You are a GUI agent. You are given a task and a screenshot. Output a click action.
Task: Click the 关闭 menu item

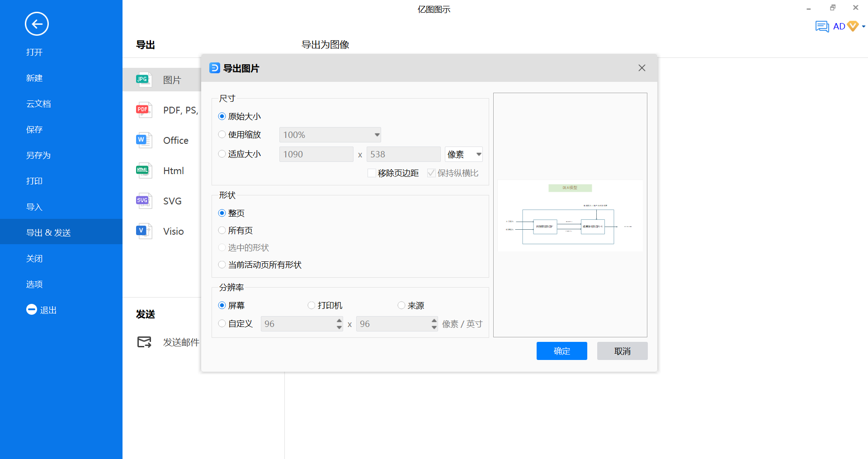(34, 258)
